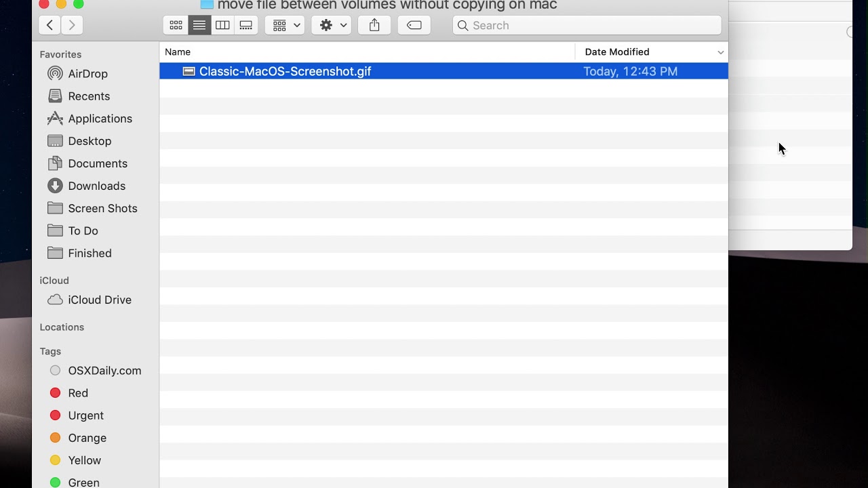Click the gray OSXDaily.com tag dot
This screenshot has height=488, width=868.
(56, 370)
